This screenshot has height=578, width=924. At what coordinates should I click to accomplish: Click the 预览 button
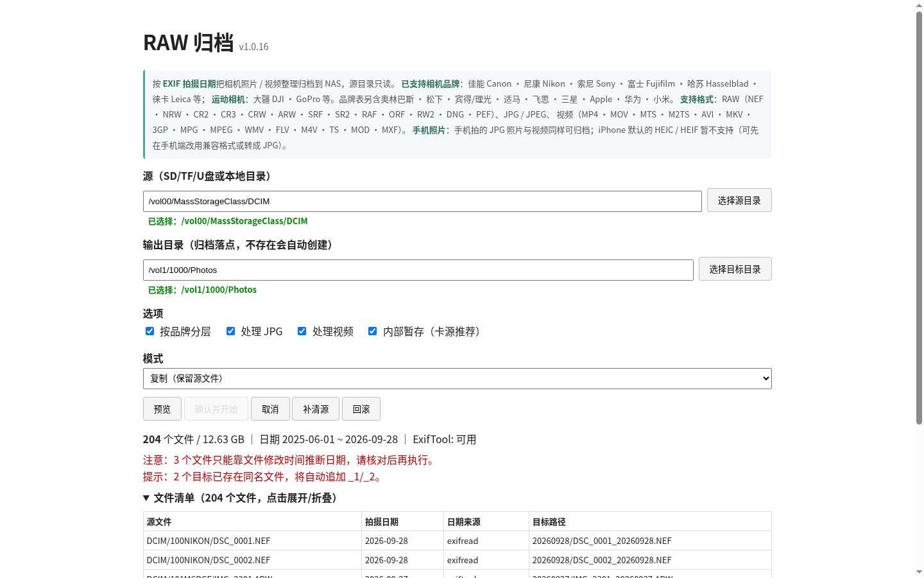pos(162,409)
